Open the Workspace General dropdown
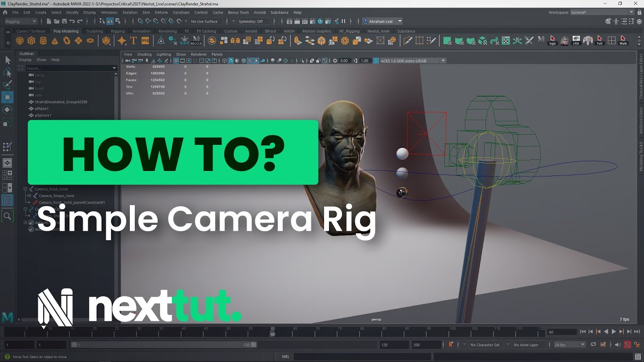 click(602, 12)
